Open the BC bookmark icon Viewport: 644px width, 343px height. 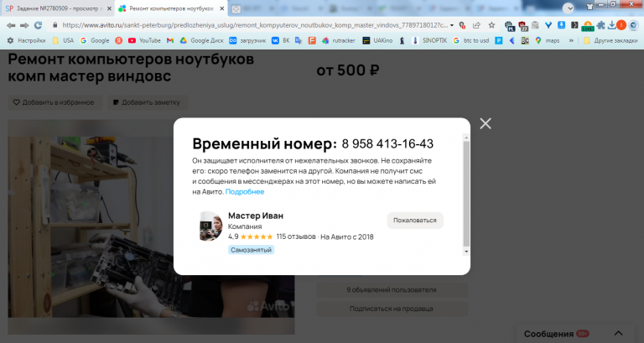click(525, 40)
